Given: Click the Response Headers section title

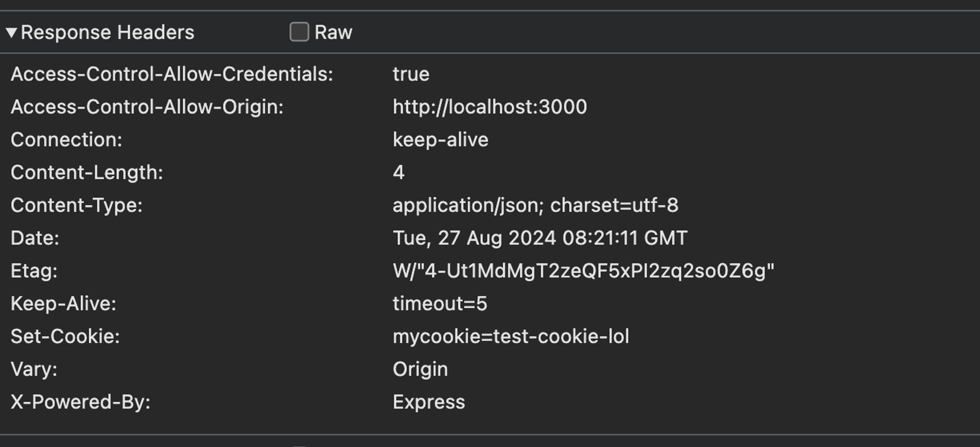Looking at the screenshot, I should [x=107, y=33].
